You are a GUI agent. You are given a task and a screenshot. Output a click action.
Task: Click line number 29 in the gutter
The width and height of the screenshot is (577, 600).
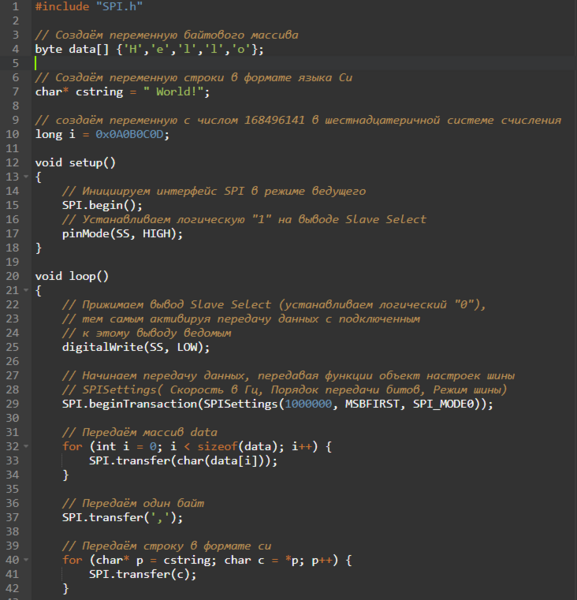point(12,404)
